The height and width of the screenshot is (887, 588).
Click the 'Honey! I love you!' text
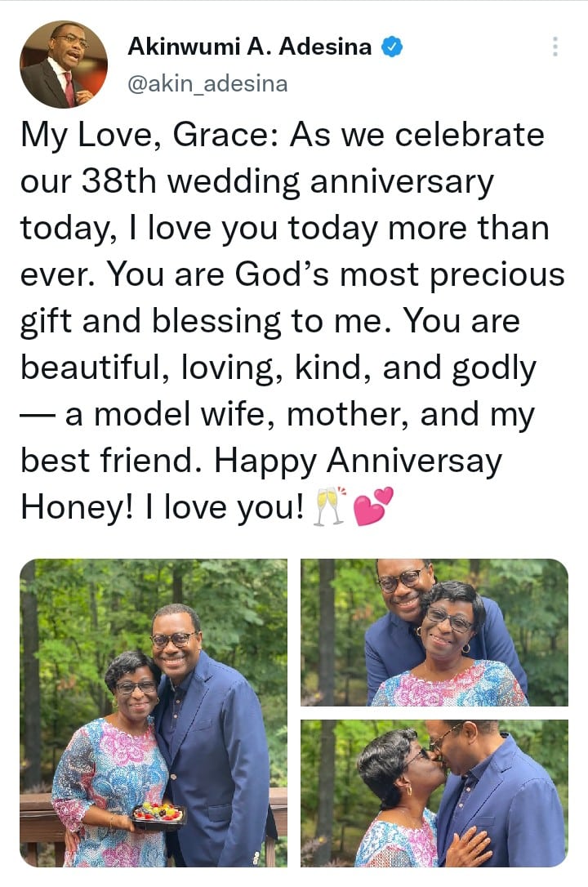tap(163, 507)
